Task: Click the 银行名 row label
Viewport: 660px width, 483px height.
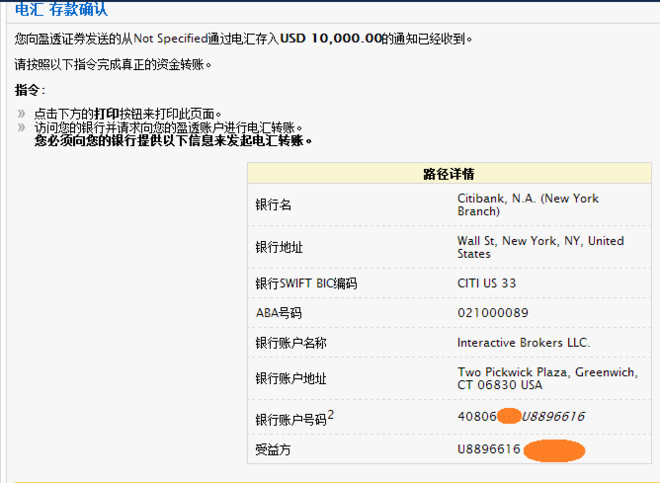Action: click(273, 205)
